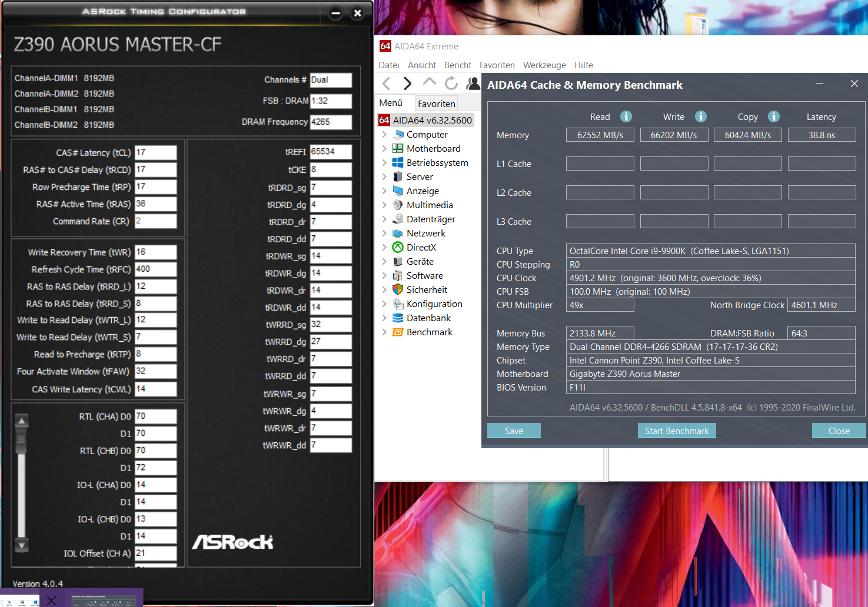Refresh the AIDA64 page with the refresh icon
This screenshot has height=607, width=868.
point(451,84)
